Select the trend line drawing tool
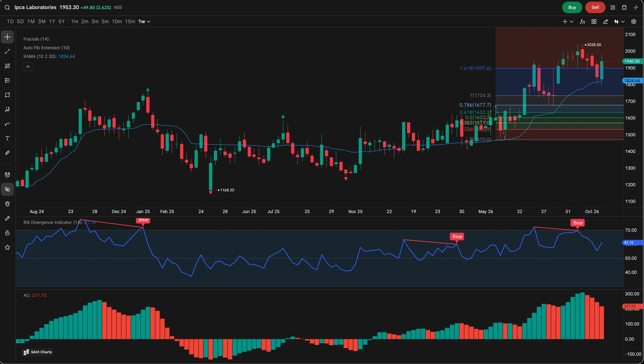This screenshot has width=644, height=364. coord(8,51)
